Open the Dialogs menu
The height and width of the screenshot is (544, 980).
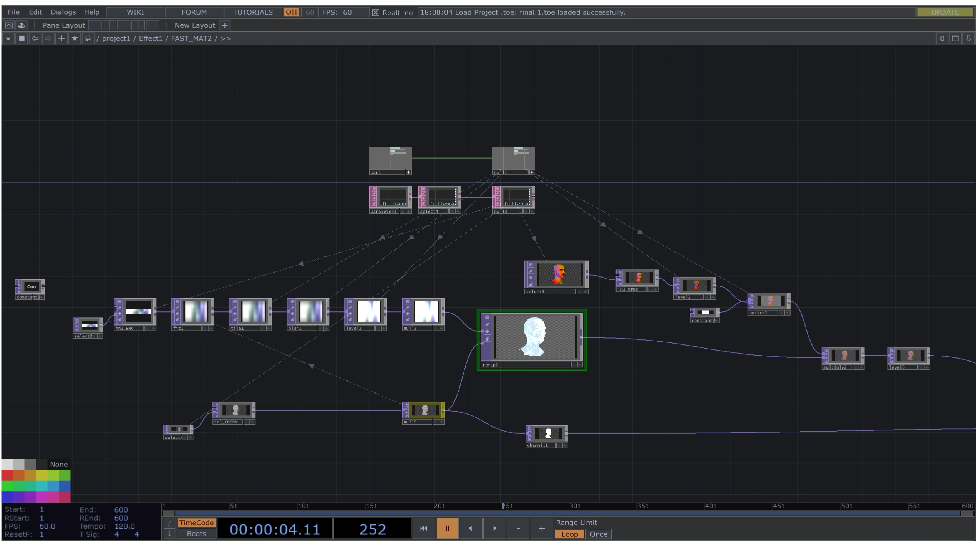63,12
